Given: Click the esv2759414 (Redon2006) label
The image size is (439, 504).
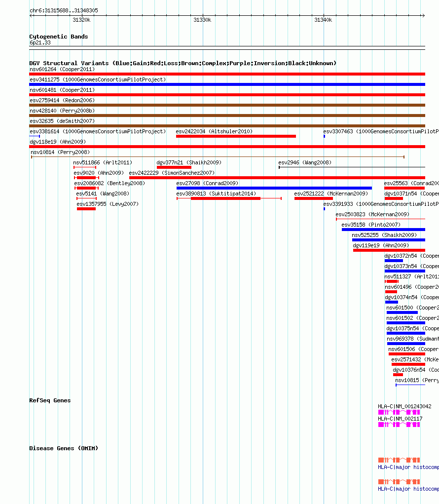Looking at the screenshot, I should coord(62,100).
